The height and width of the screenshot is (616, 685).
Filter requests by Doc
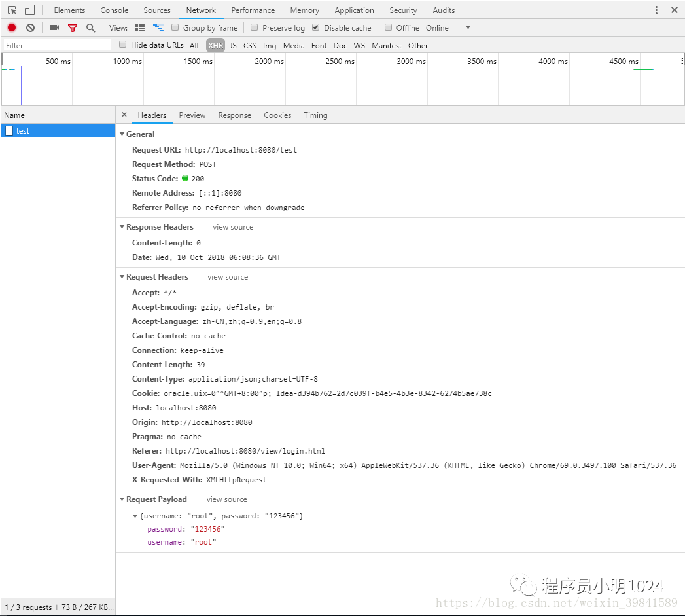tap(340, 45)
